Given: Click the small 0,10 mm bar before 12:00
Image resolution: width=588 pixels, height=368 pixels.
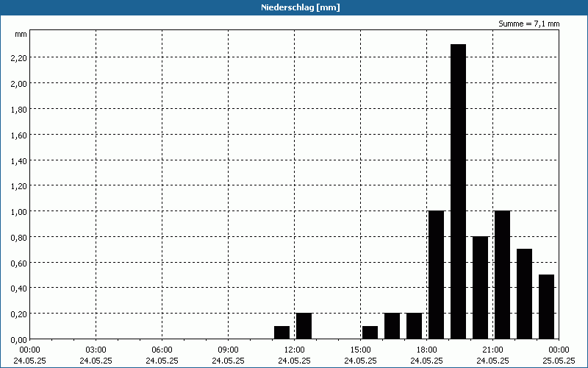Looking at the screenshot, I should [282, 333].
